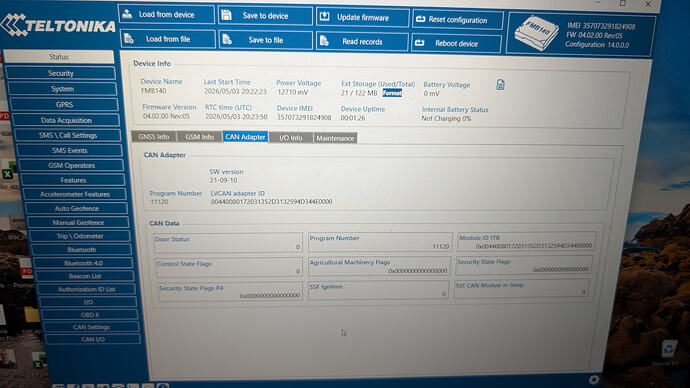
Task: Open the Data Acquisition section
Action: point(66,120)
